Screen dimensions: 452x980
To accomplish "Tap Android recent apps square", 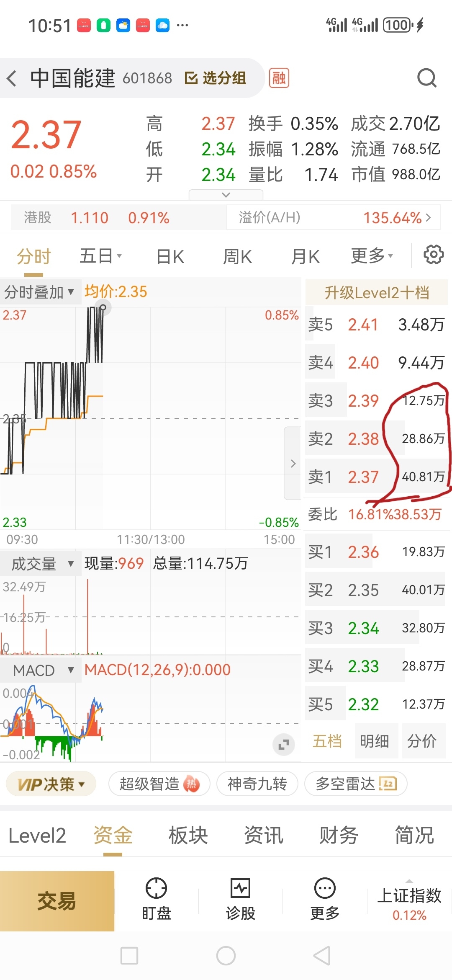I will tap(129, 956).
